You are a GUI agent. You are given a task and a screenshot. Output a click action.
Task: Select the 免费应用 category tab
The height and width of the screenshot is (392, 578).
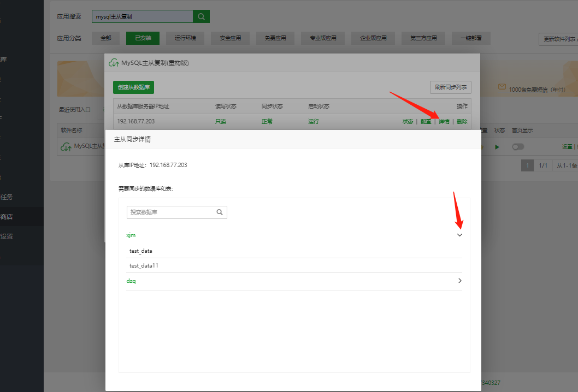tap(275, 38)
